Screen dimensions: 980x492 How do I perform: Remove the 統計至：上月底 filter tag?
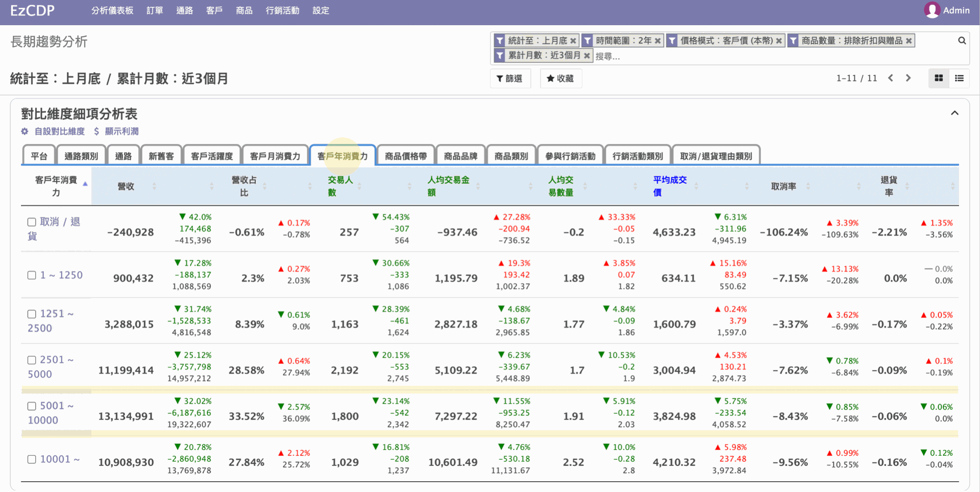click(573, 41)
